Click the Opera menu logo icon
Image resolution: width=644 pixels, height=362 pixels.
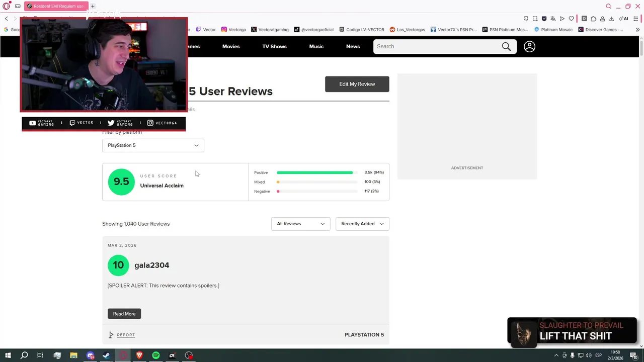pos(6,6)
